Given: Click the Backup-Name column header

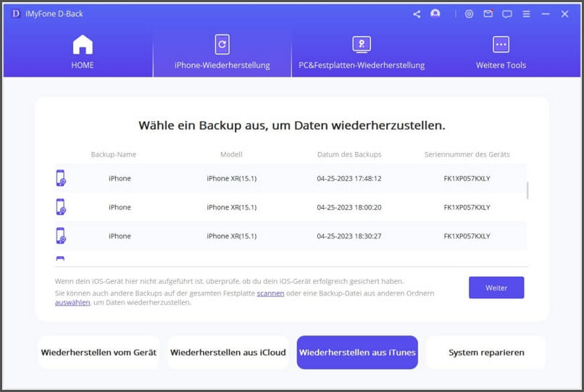Looking at the screenshot, I should click(114, 154).
